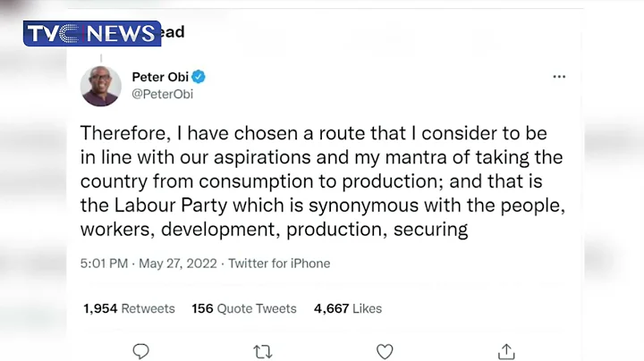Open the share icon under the tweet

click(506, 351)
